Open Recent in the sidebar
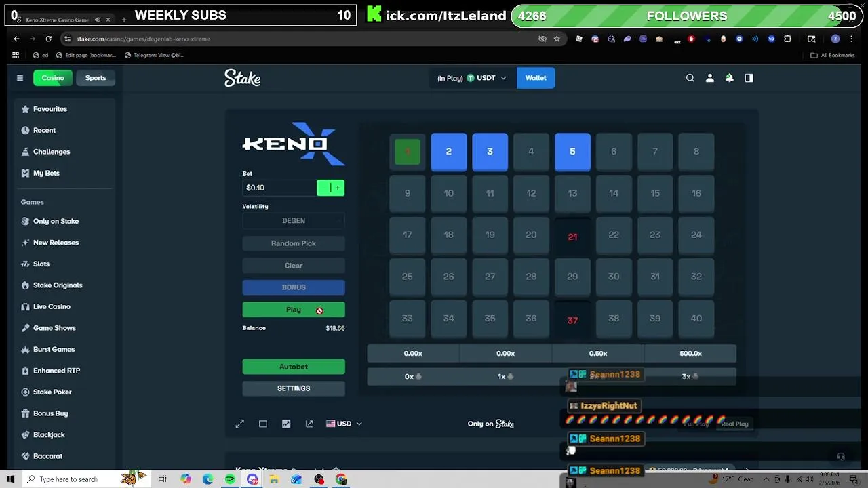868x488 pixels. click(x=44, y=130)
